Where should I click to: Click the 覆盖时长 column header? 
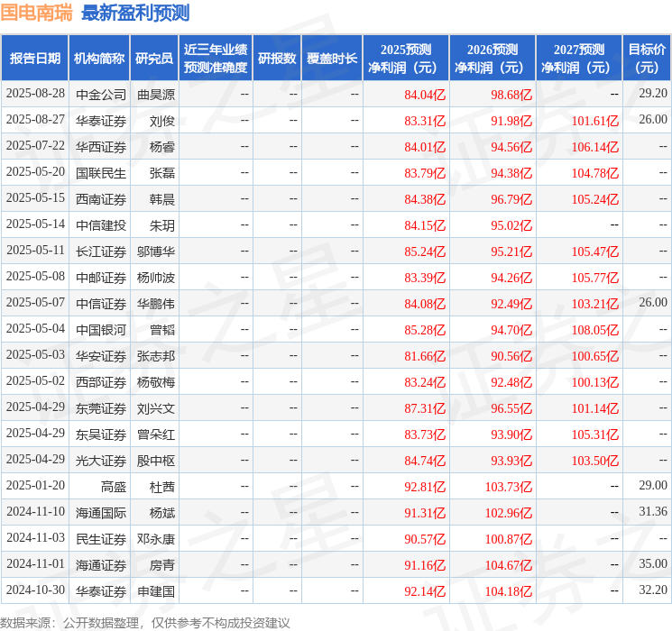pos(331,58)
